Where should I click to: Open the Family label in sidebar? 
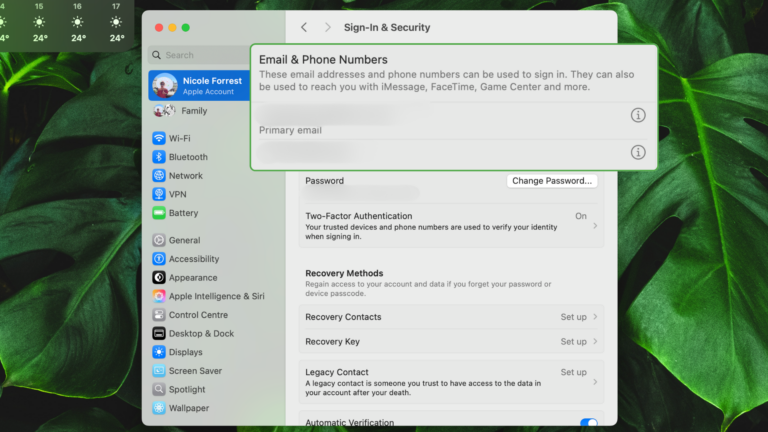(x=194, y=111)
